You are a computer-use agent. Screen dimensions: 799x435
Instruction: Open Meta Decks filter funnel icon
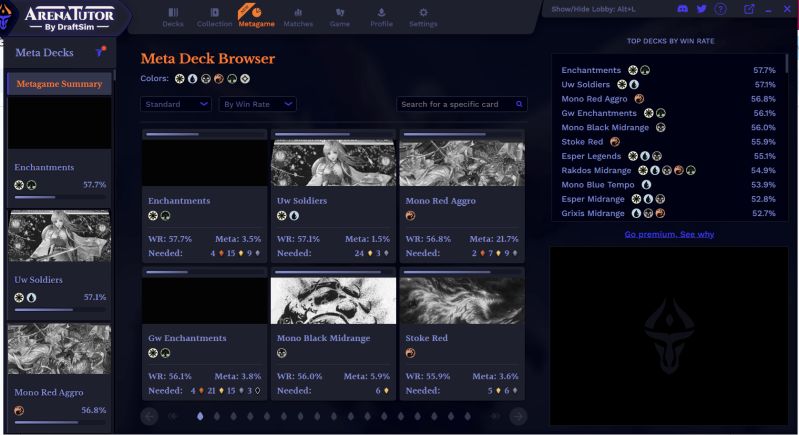coord(100,51)
